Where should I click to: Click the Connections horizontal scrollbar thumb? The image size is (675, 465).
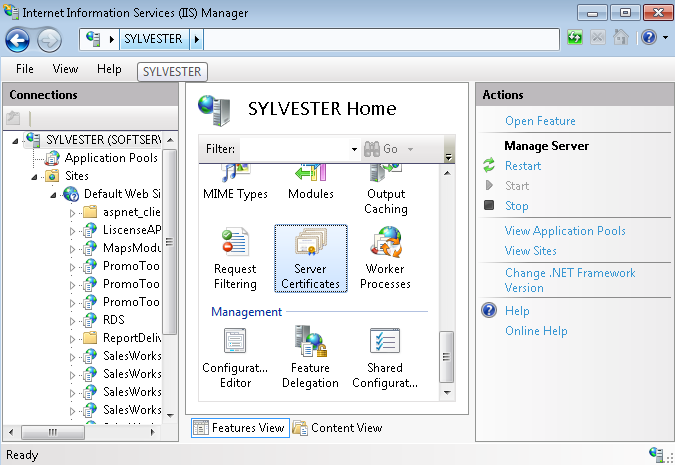point(53,432)
